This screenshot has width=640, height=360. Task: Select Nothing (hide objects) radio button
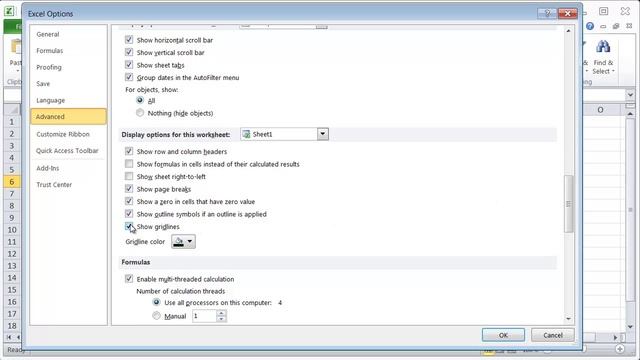click(140, 113)
